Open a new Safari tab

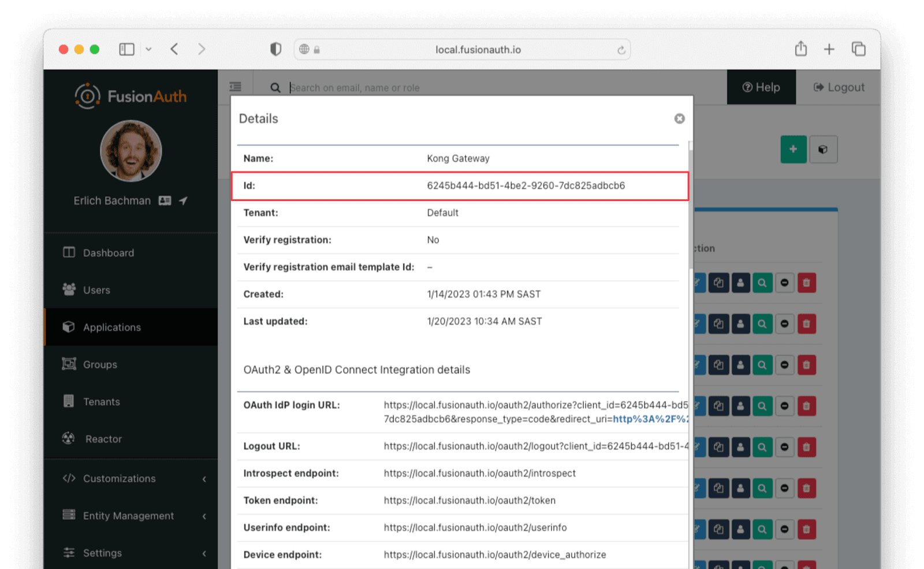(x=829, y=49)
